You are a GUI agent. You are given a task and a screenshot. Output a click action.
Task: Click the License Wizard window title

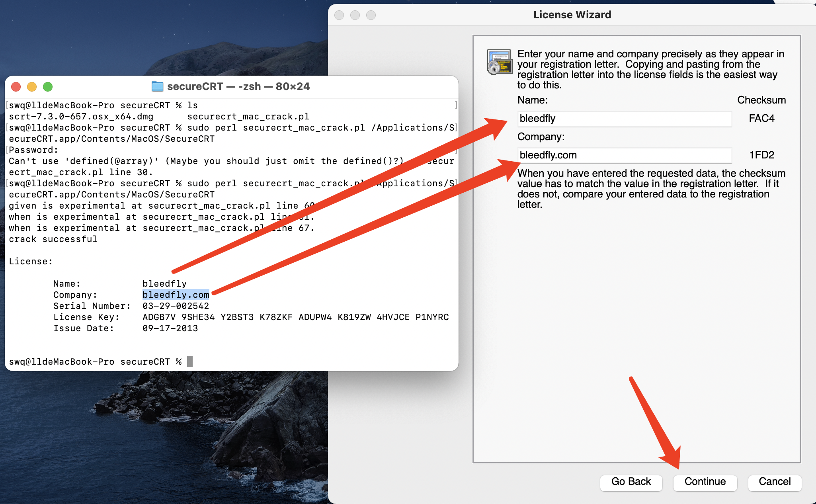(572, 15)
